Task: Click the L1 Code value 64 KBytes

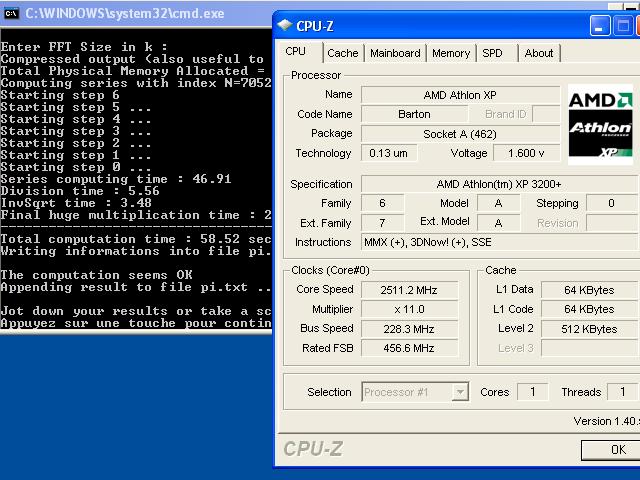Action: pyautogui.click(x=589, y=309)
